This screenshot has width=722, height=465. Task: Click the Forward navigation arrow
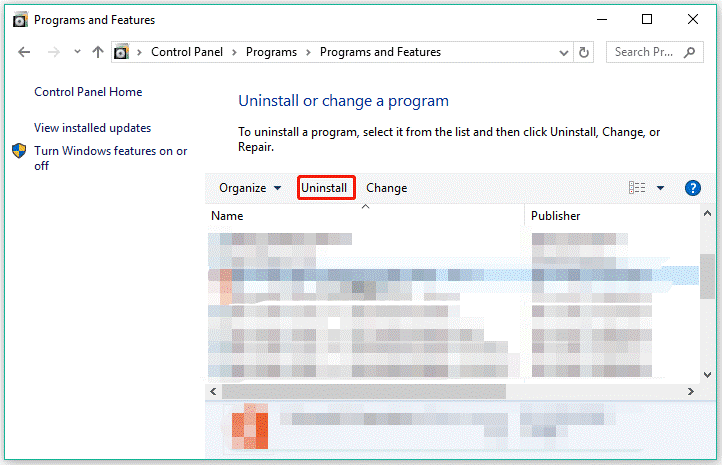(x=54, y=52)
